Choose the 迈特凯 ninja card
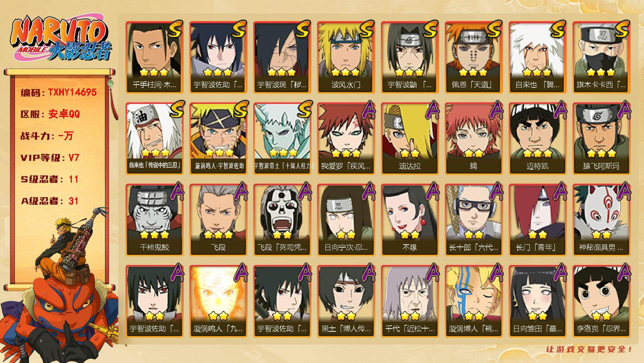Screen dimensions: 644x363 pyautogui.click(x=537, y=139)
